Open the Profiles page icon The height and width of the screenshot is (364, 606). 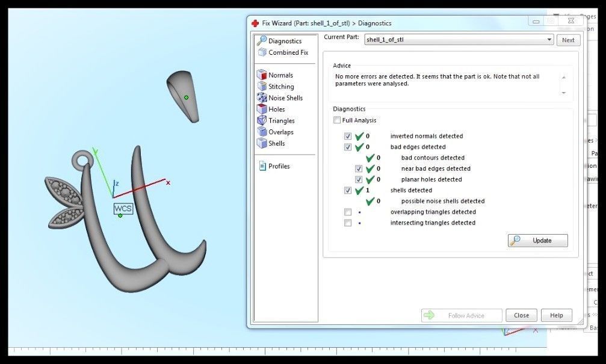(x=262, y=166)
